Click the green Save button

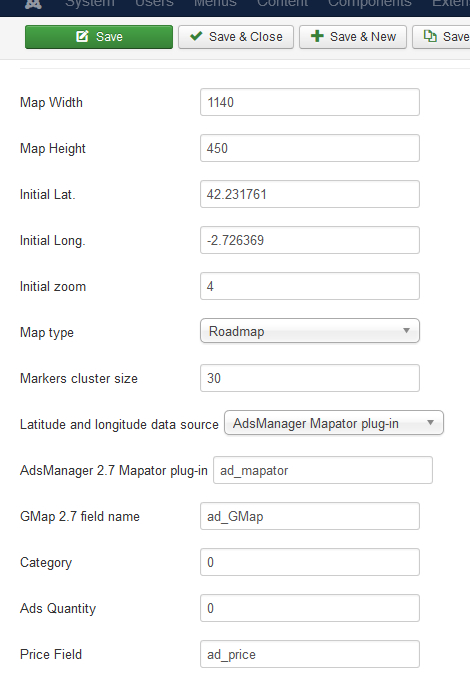pyautogui.click(x=99, y=37)
